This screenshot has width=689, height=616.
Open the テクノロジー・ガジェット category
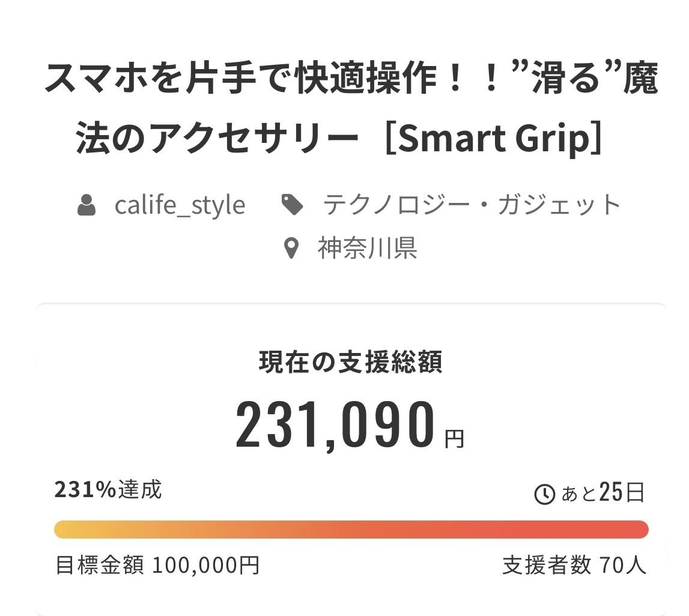tap(472, 205)
